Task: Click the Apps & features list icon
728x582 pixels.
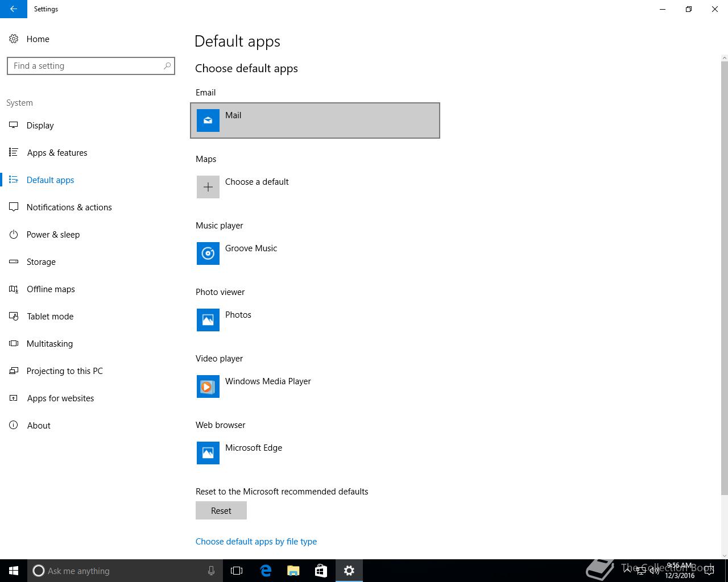Action: 14,152
